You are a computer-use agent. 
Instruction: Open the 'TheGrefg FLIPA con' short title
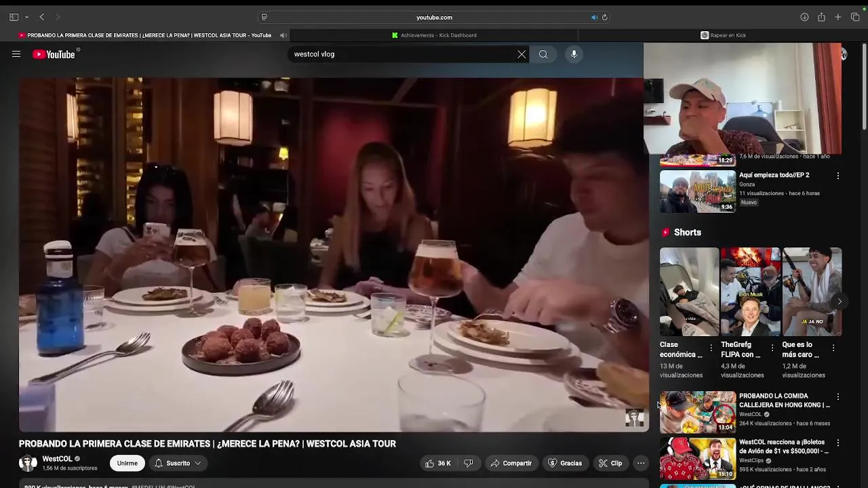[741, 349]
